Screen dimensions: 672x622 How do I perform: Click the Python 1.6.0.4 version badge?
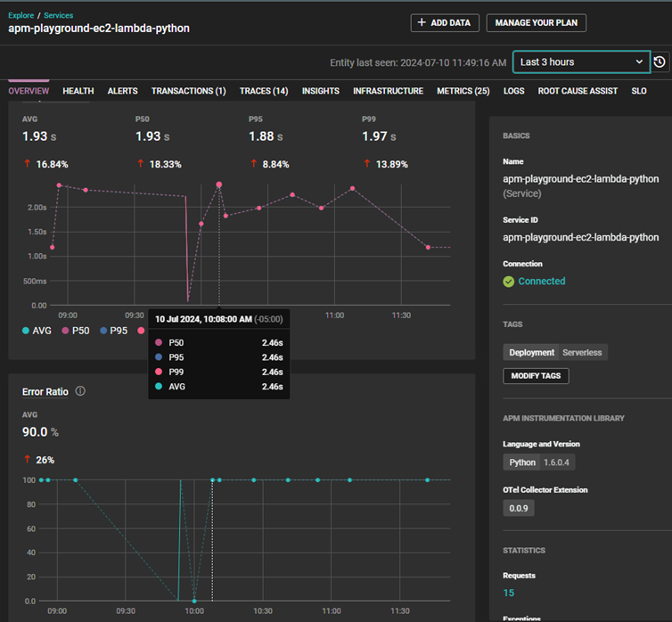(x=538, y=462)
